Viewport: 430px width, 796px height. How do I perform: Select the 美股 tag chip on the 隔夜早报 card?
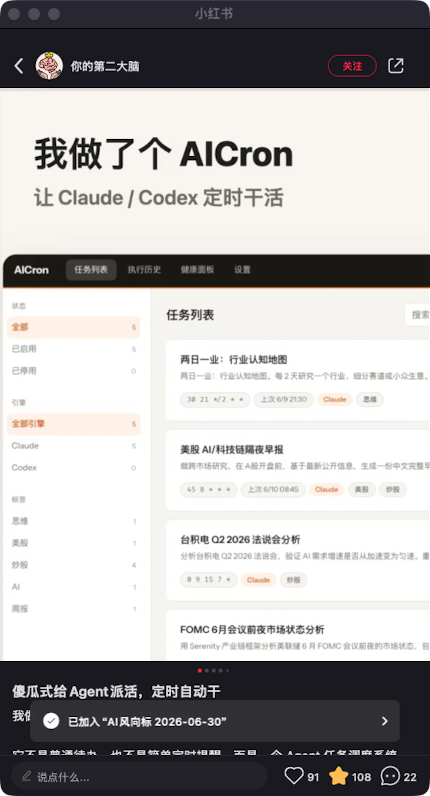[x=361, y=489]
